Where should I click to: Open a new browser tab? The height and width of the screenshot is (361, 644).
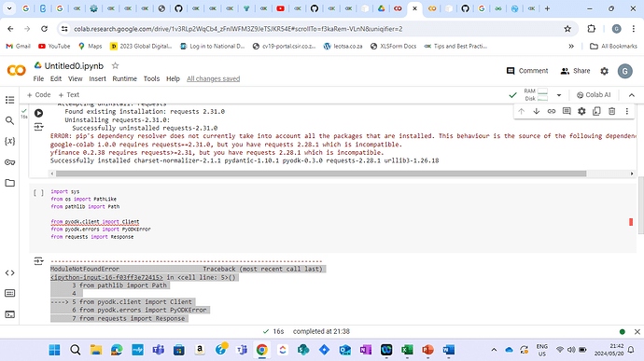point(547,8)
